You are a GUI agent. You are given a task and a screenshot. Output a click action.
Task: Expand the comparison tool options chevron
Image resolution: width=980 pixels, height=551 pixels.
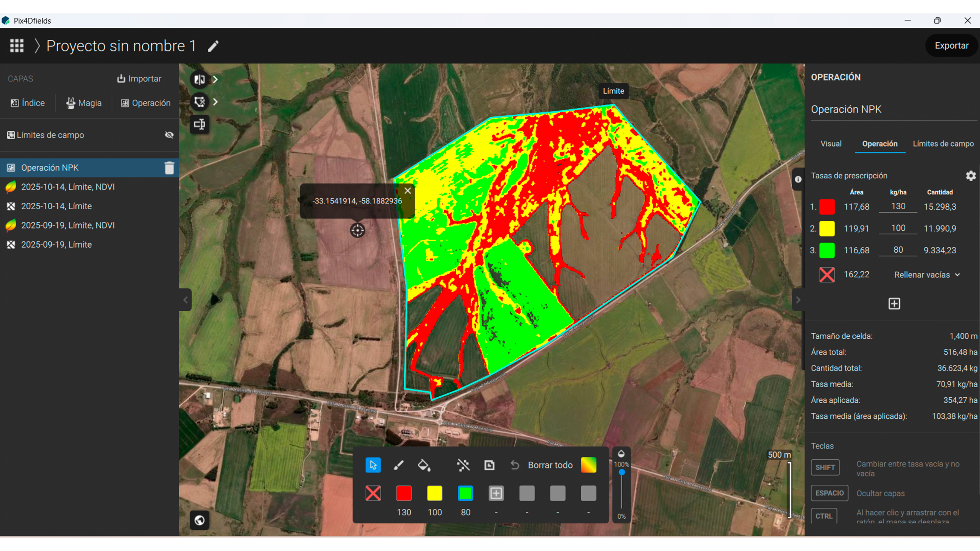[215, 79]
